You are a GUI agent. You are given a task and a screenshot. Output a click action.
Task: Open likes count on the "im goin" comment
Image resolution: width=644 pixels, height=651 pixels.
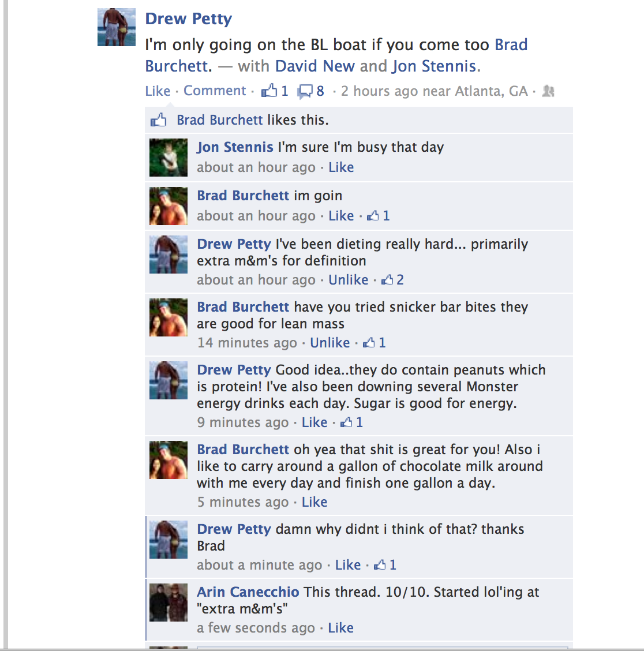tap(378, 215)
